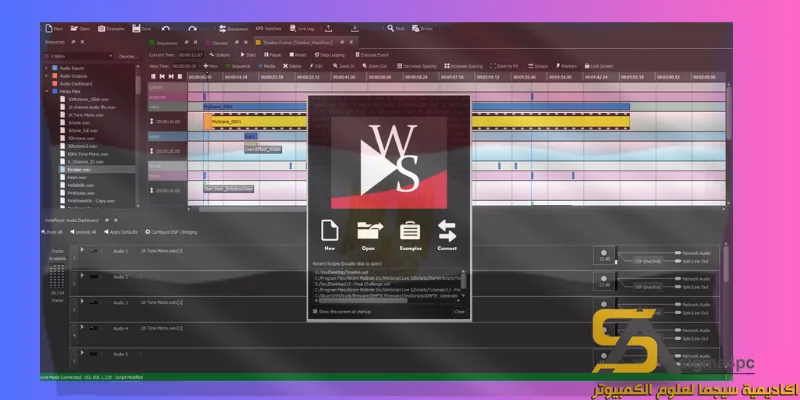Open the V16Pro device dropdown in Resources

point(79,56)
